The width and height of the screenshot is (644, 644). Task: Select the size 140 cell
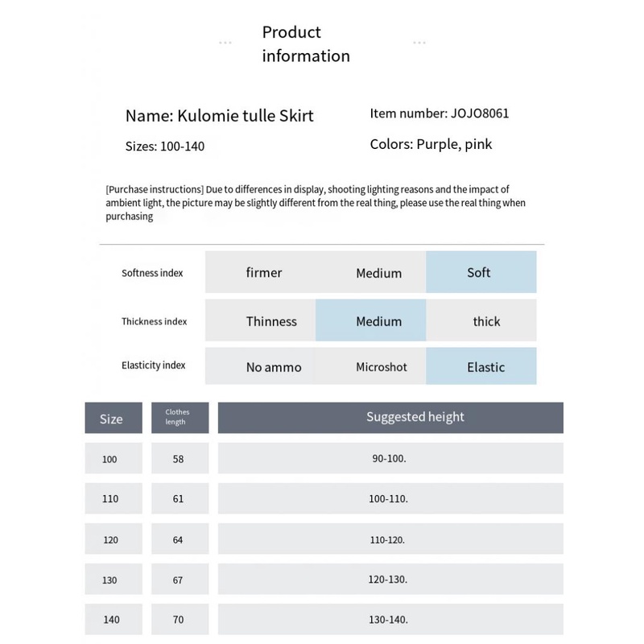pos(114,619)
